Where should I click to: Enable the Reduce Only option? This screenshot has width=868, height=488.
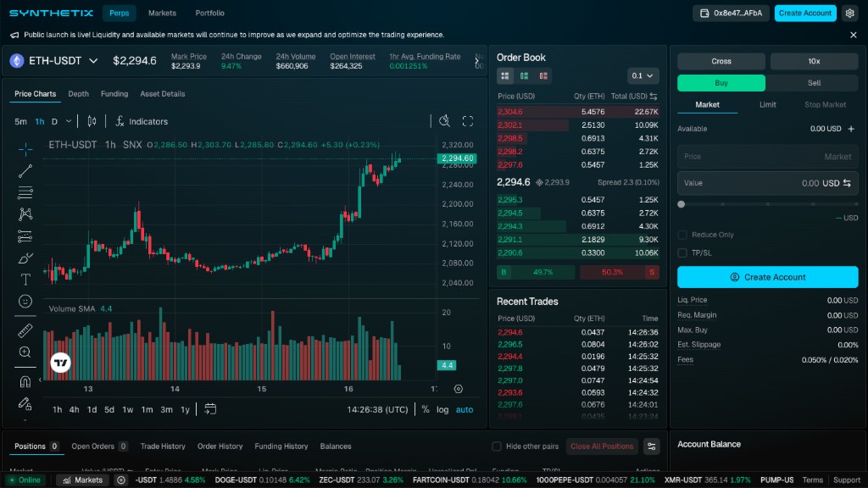[681, 234]
